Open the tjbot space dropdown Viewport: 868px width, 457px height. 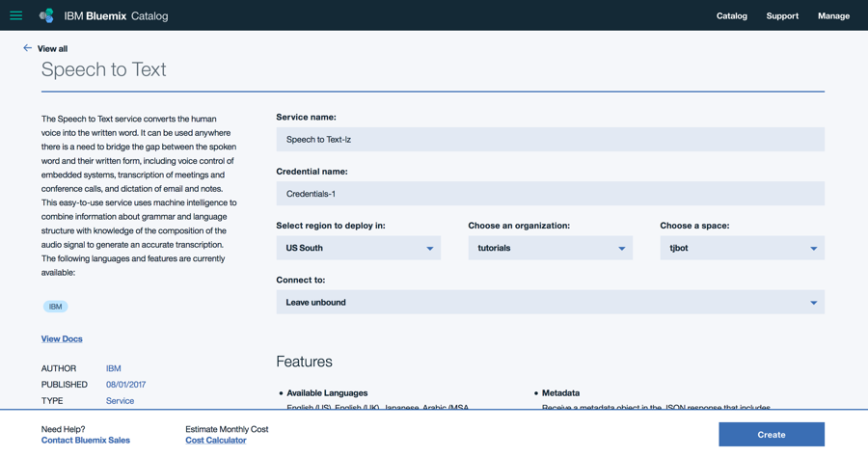point(743,248)
